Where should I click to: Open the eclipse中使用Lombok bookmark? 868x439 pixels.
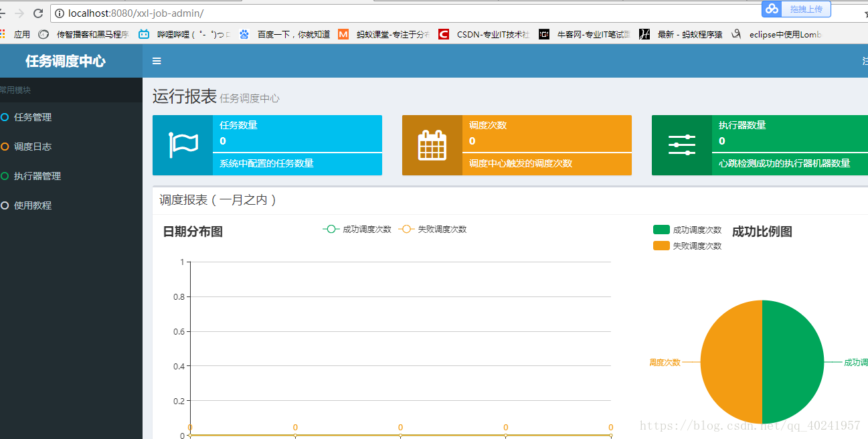point(776,34)
